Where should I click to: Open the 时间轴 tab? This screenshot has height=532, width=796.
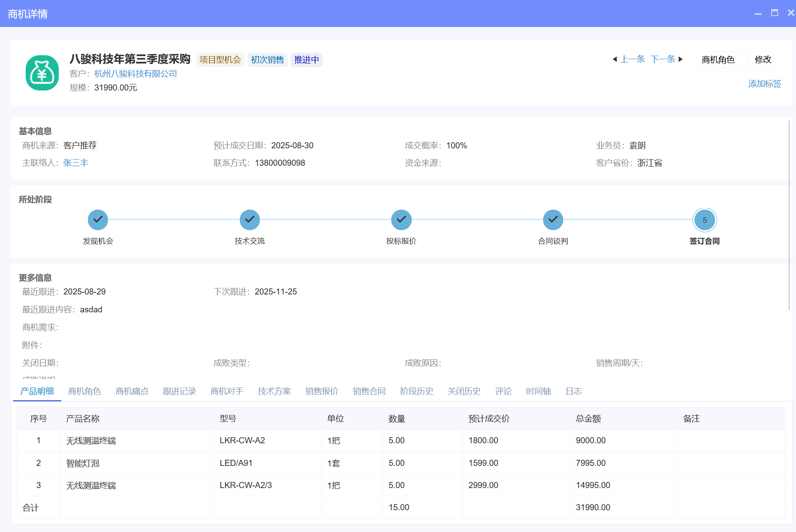click(538, 391)
